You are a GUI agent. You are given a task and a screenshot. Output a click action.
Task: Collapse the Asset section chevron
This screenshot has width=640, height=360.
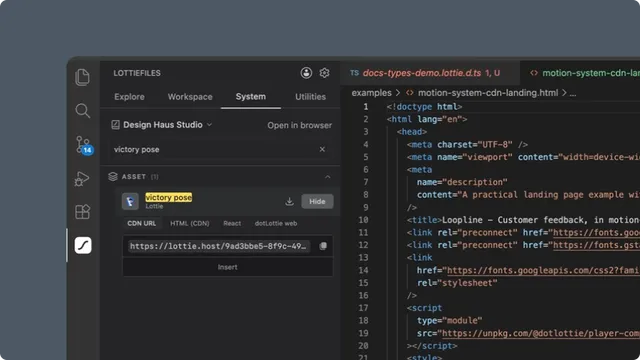328,177
